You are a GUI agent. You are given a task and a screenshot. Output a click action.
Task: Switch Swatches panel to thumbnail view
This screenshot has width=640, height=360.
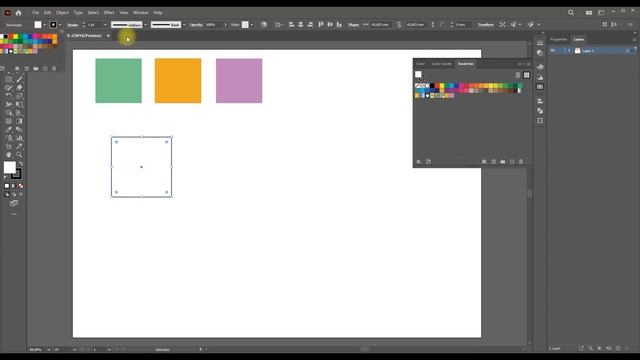(x=527, y=75)
